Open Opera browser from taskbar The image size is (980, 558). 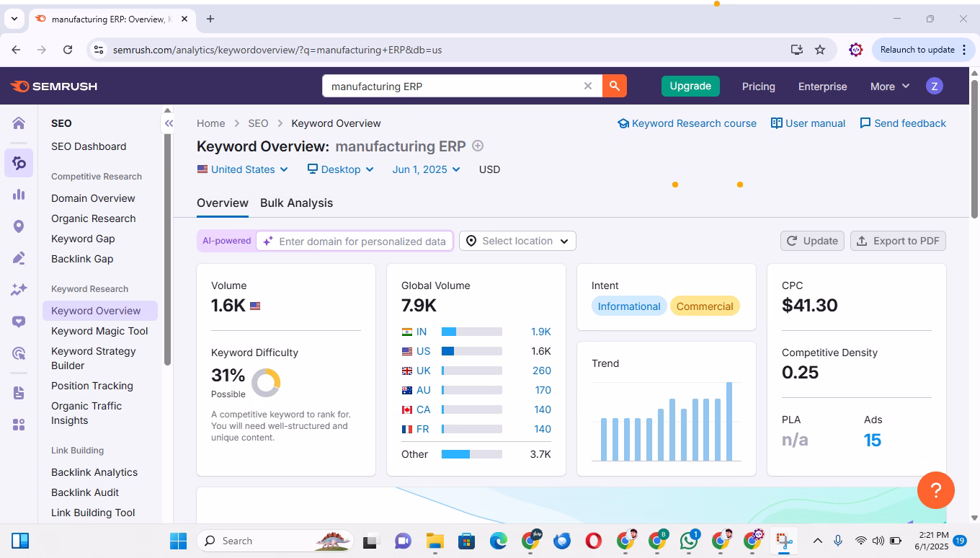coord(594,541)
